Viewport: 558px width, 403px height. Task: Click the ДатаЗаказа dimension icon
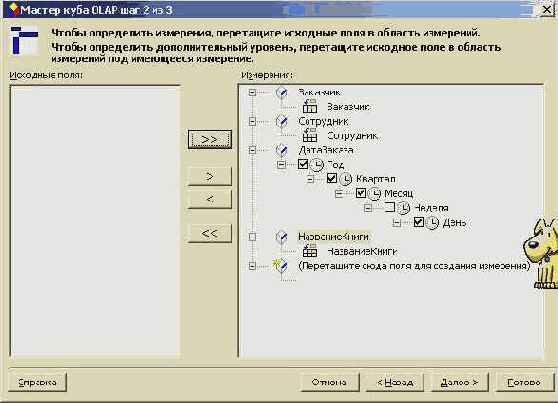[x=281, y=151]
